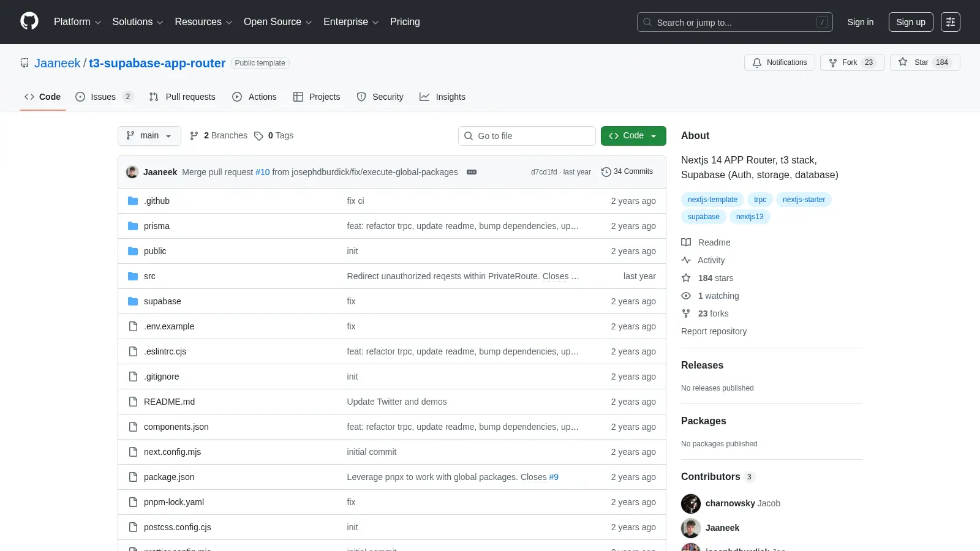Switch to the Pull requests tab
This screenshot has height=551, width=980.
[x=183, y=97]
